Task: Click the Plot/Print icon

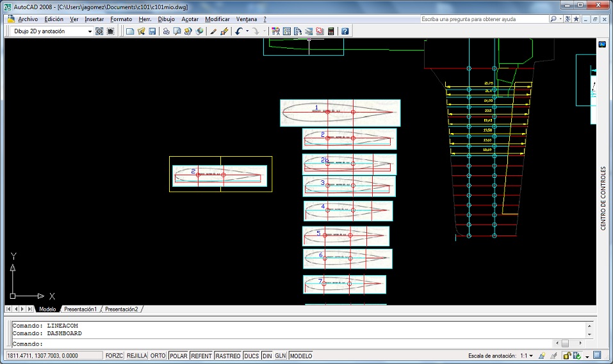Action: pyautogui.click(x=166, y=31)
